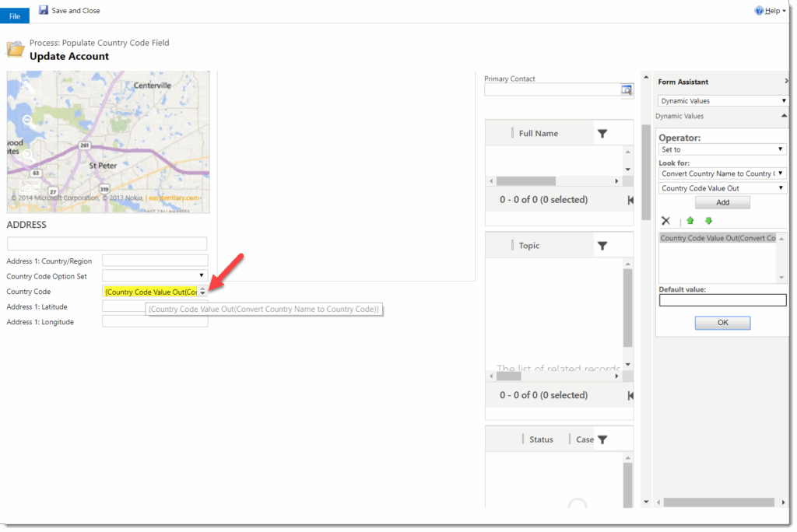Select the File tab
This screenshot has height=532, width=797.
pyautogui.click(x=14, y=15)
